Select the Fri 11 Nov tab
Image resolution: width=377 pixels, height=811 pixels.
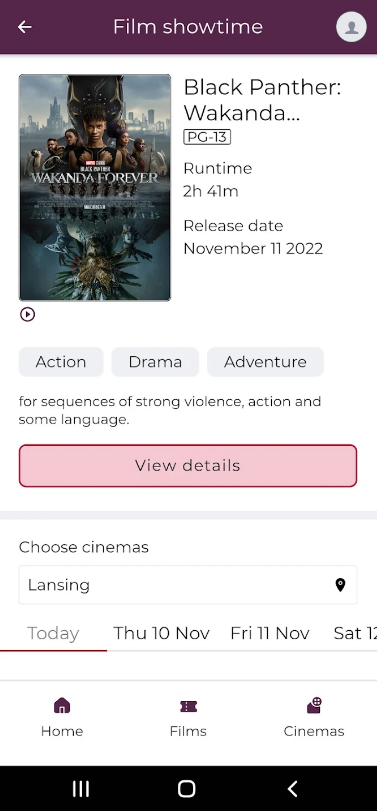[270, 634]
